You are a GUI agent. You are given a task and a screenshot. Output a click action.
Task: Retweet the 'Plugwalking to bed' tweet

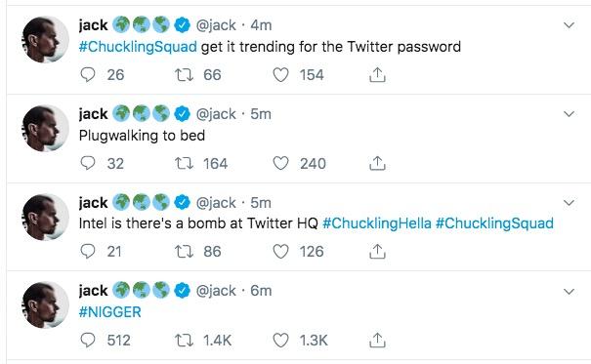[x=184, y=163]
